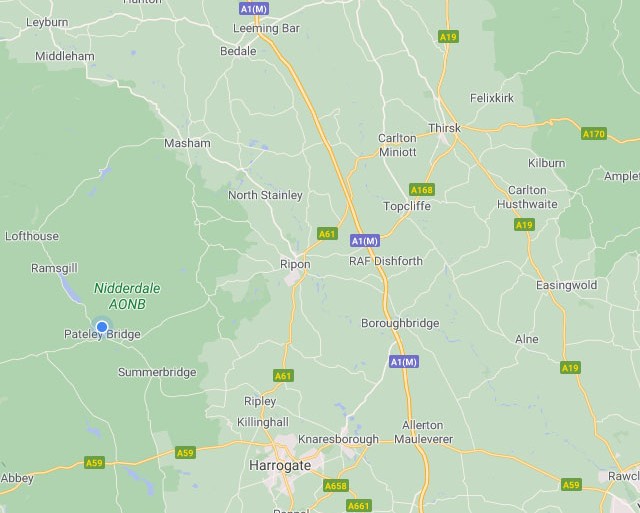The image size is (640, 513).
Task: Click the A170 road badge
Action: 594,134
